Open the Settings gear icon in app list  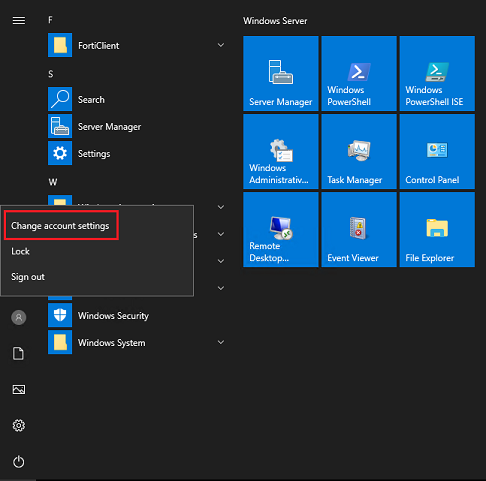click(60, 153)
